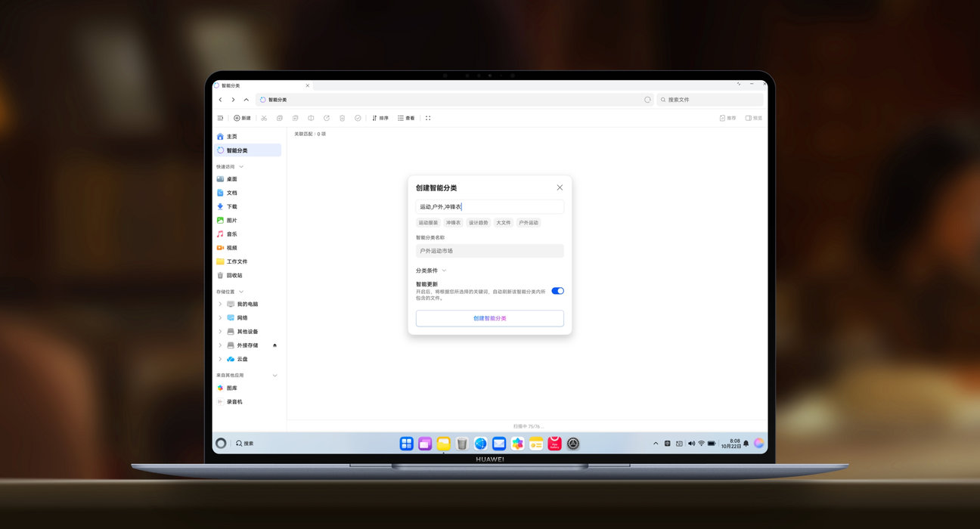980x529 pixels.
Task: Click the refresh icon in address bar
Action: tap(647, 100)
